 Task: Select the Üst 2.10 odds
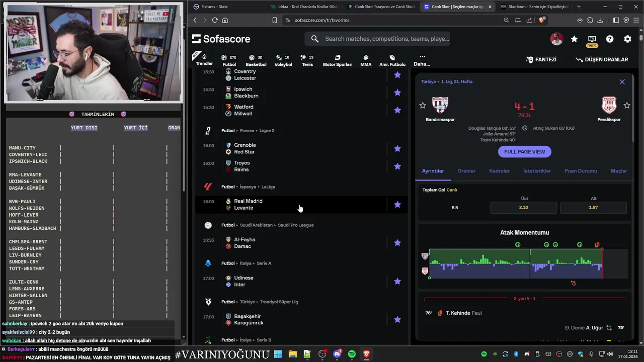[524, 207]
